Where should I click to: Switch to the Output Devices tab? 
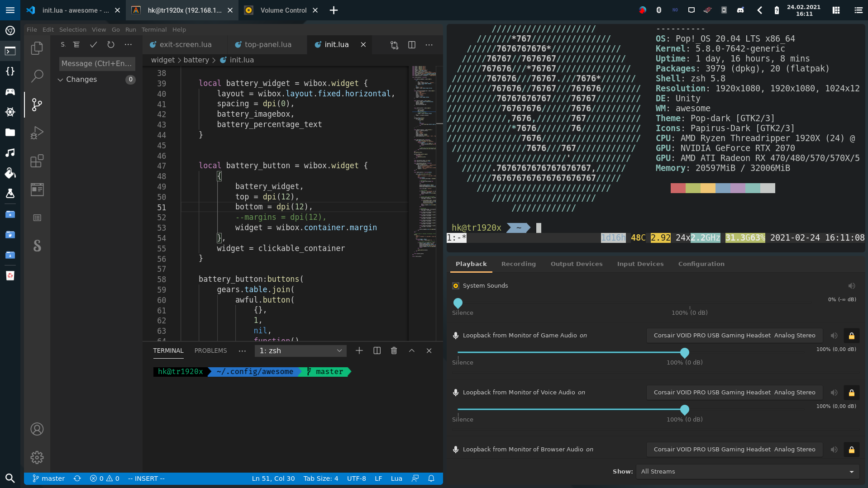pyautogui.click(x=577, y=264)
